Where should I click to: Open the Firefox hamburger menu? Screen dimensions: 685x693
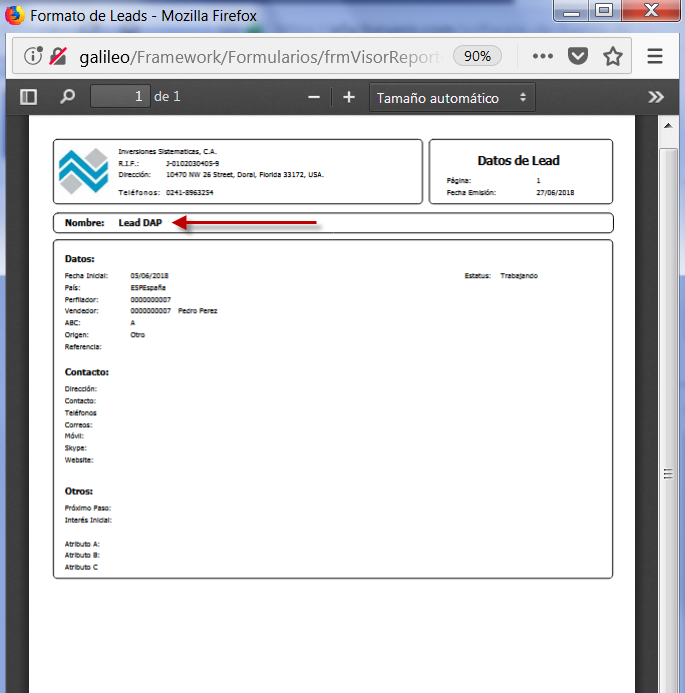655,56
